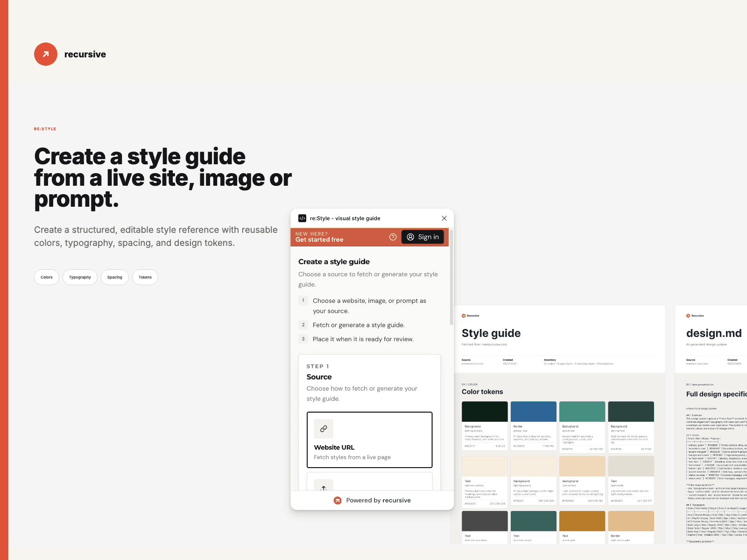The height and width of the screenshot is (560, 747).
Task: Click the 'Full design specific' heading
Action: click(717, 394)
